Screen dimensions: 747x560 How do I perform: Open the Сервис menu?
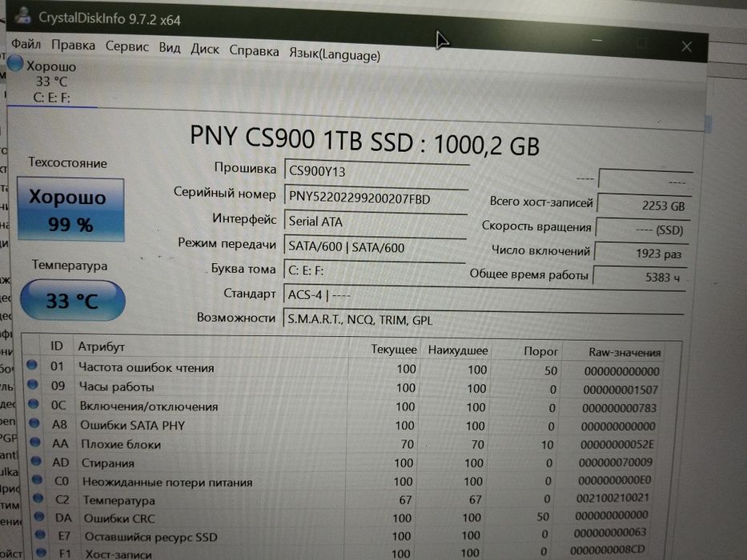pos(127,46)
